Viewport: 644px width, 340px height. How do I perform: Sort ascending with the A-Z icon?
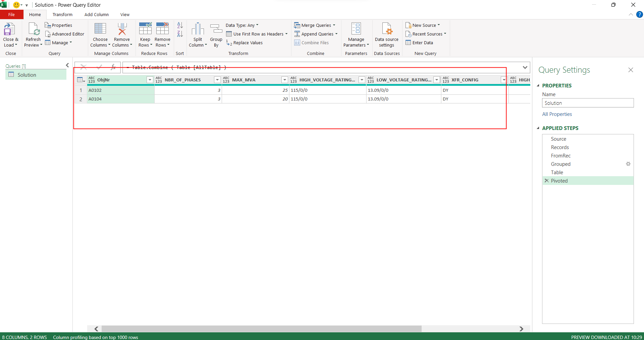click(x=180, y=25)
